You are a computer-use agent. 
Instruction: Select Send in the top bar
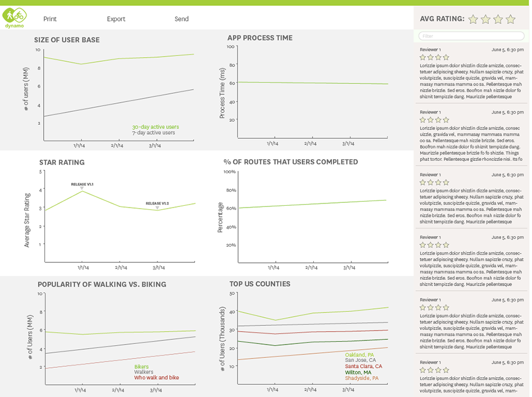(181, 19)
